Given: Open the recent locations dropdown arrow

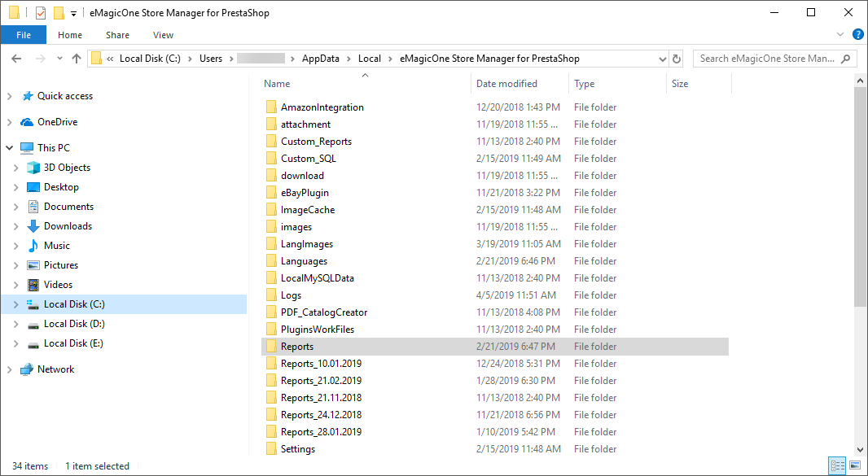Looking at the screenshot, I should point(59,59).
